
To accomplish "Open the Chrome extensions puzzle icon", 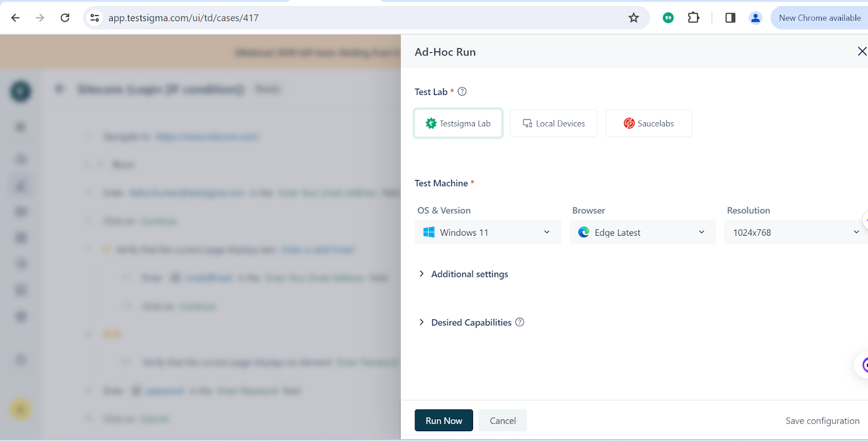I will click(693, 18).
